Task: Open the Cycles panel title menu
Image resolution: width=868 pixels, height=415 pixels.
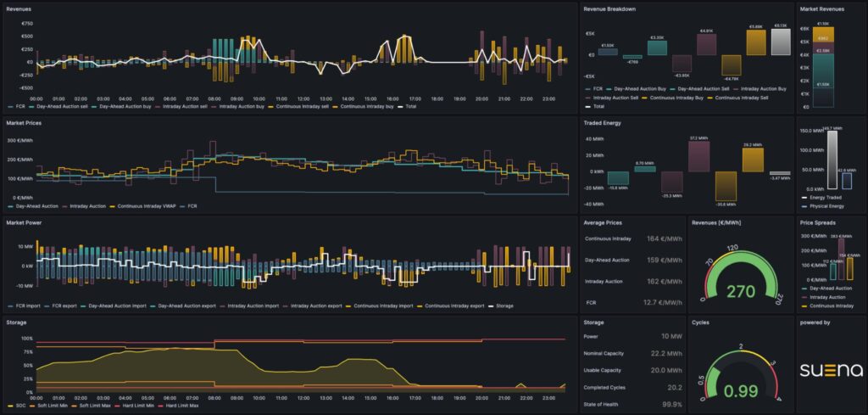Action: pos(699,322)
